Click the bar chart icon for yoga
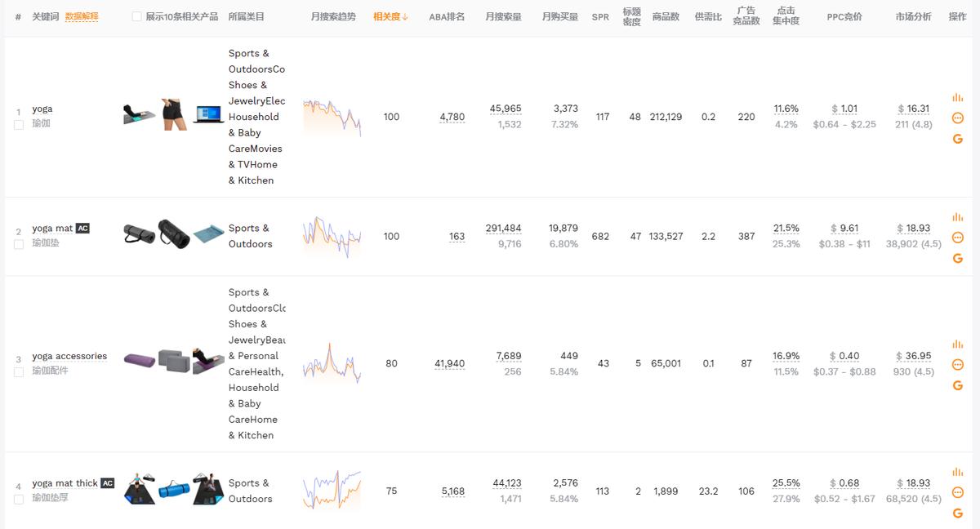Viewport: 980px width, 529px height. click(x=958, y=97)
